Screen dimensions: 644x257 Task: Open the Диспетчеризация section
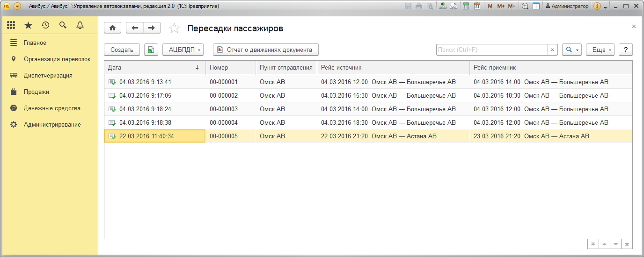pos(48,75)
